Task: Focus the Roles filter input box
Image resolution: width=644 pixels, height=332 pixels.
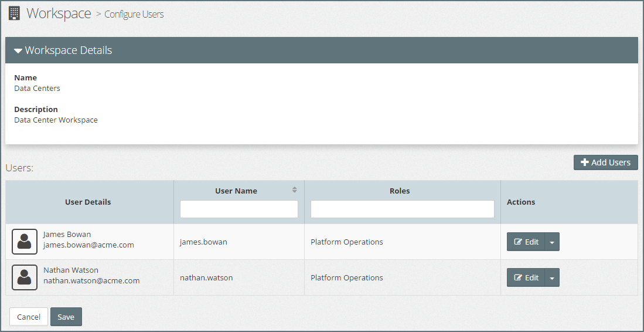Action: coord(402,209)
